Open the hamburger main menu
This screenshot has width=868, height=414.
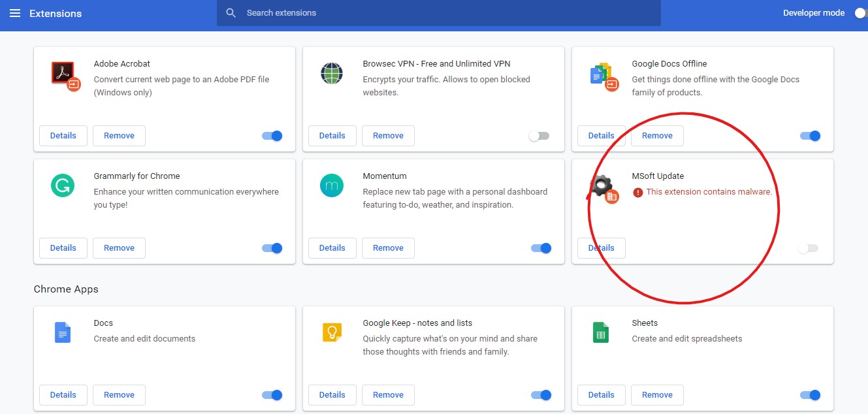[x=15, y=13]
